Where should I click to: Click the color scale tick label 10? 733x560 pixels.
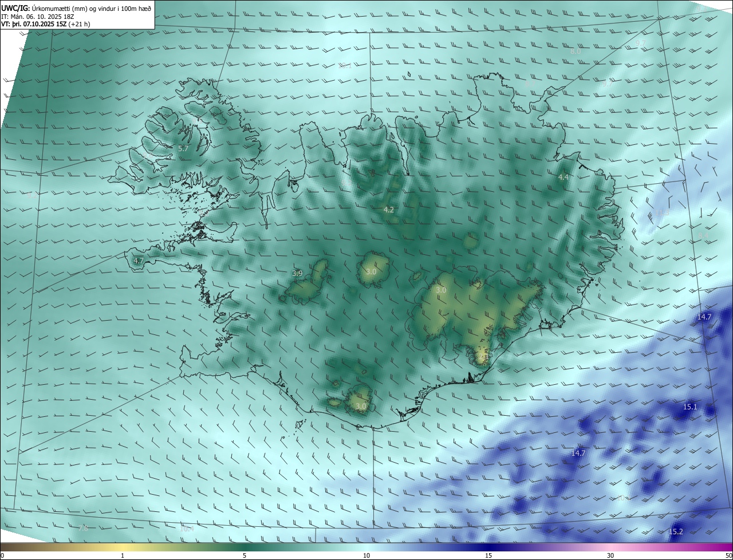pos(366,555)
